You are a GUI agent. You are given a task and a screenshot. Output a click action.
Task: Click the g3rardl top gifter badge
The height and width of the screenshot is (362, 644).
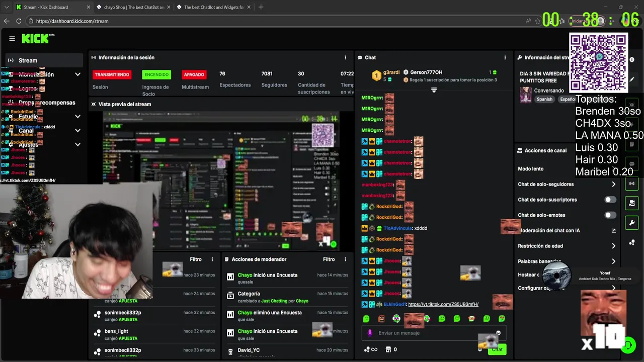(377, 75)
